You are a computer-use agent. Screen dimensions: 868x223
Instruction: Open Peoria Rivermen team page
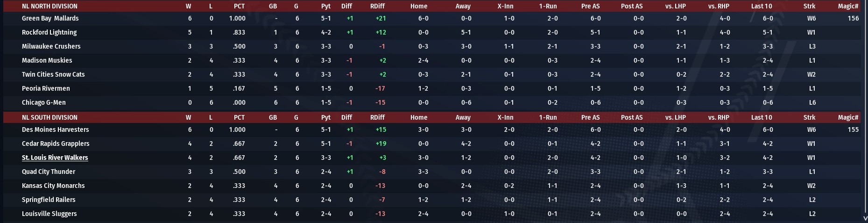(x=46, y=88)
